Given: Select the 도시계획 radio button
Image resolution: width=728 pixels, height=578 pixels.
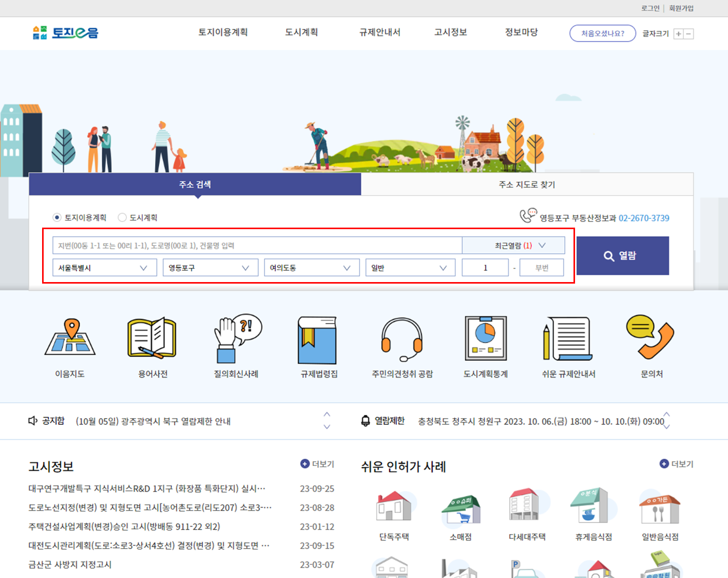Looking at the screenshot, I should pos(122,217).
